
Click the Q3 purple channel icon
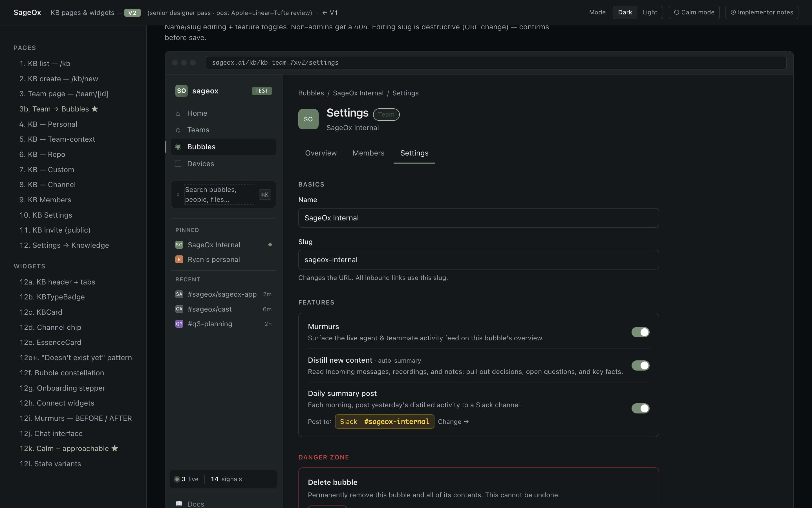pos(179,323)
